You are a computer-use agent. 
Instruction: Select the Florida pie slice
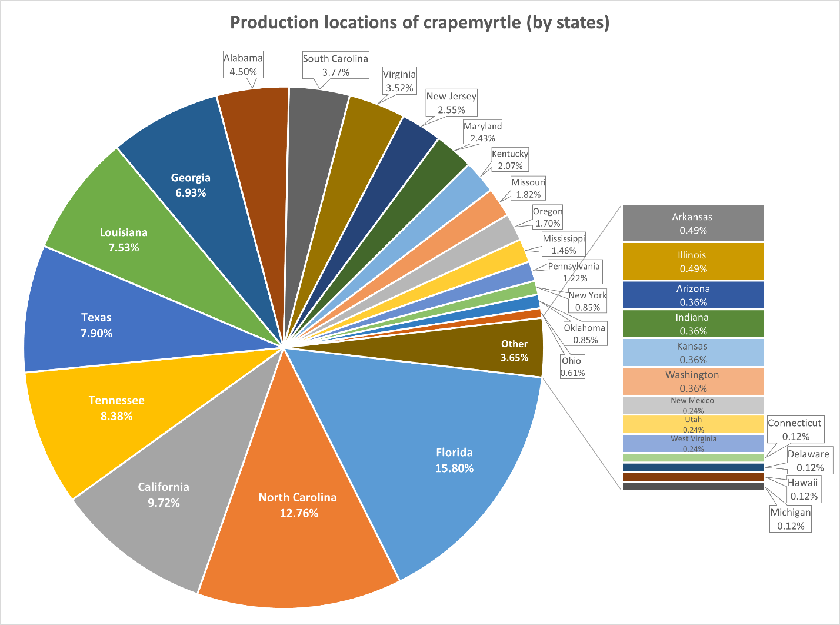pos(454,460)
